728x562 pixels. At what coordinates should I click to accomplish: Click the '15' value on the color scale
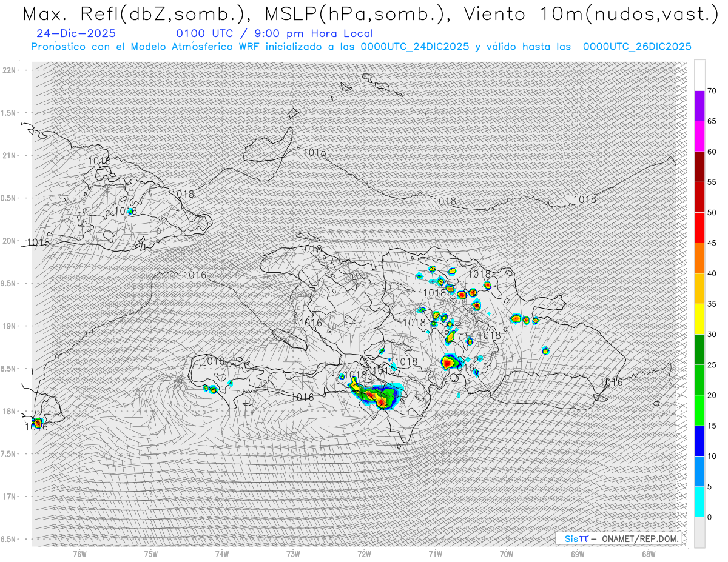pos(712,426)
